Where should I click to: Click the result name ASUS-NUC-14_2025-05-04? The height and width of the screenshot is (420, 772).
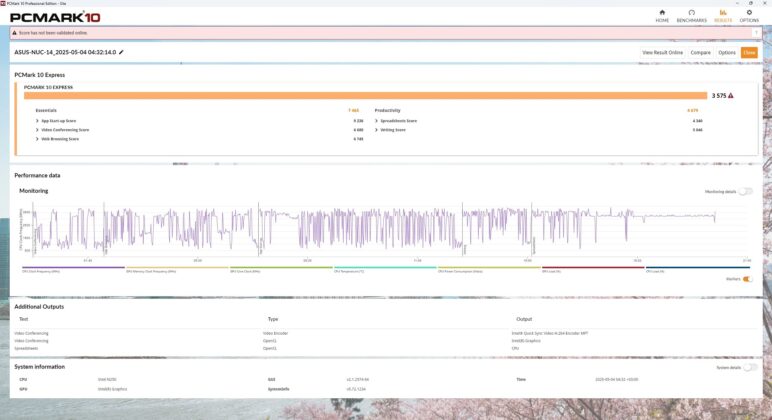click(x=65, y=52)
